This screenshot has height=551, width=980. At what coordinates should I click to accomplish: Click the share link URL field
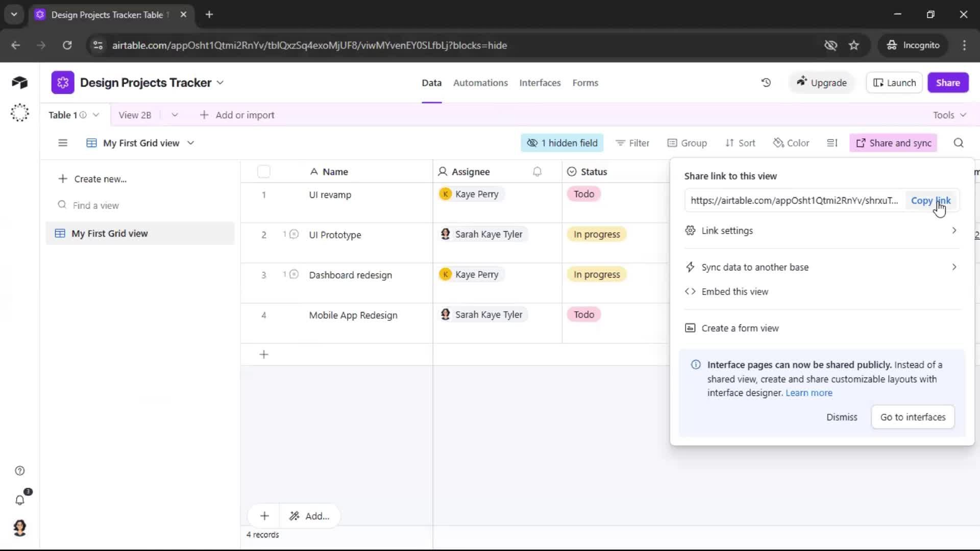coord(794,201)
